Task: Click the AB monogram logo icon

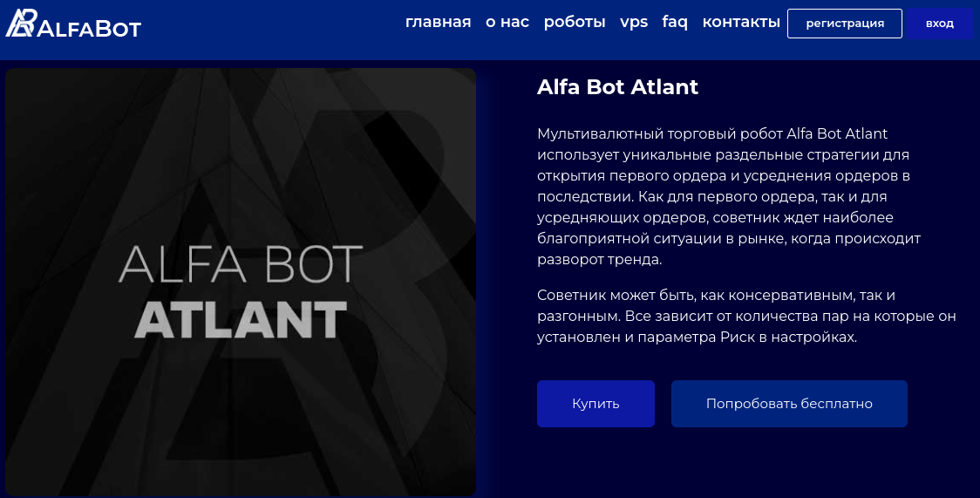Action: tap(19, 24)
